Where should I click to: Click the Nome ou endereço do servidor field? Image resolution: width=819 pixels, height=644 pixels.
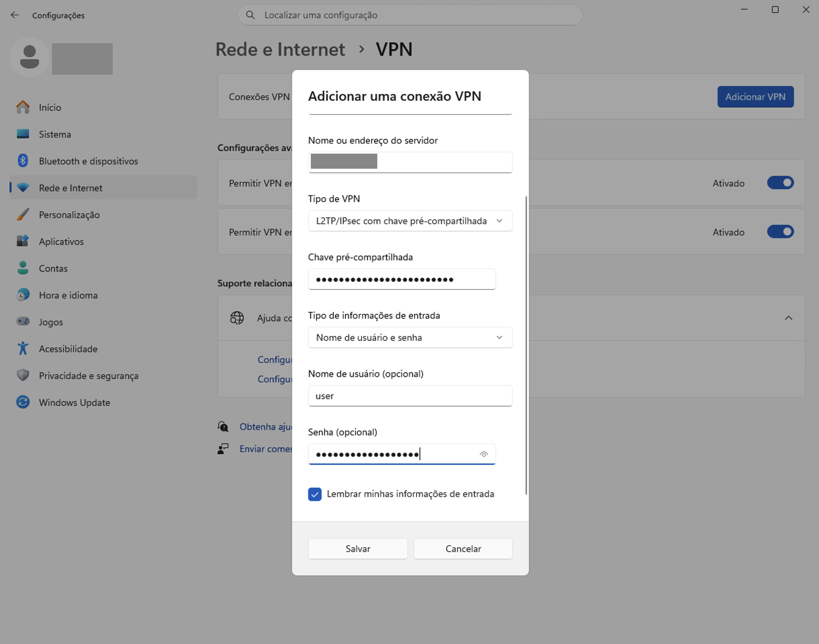point(410,162)
